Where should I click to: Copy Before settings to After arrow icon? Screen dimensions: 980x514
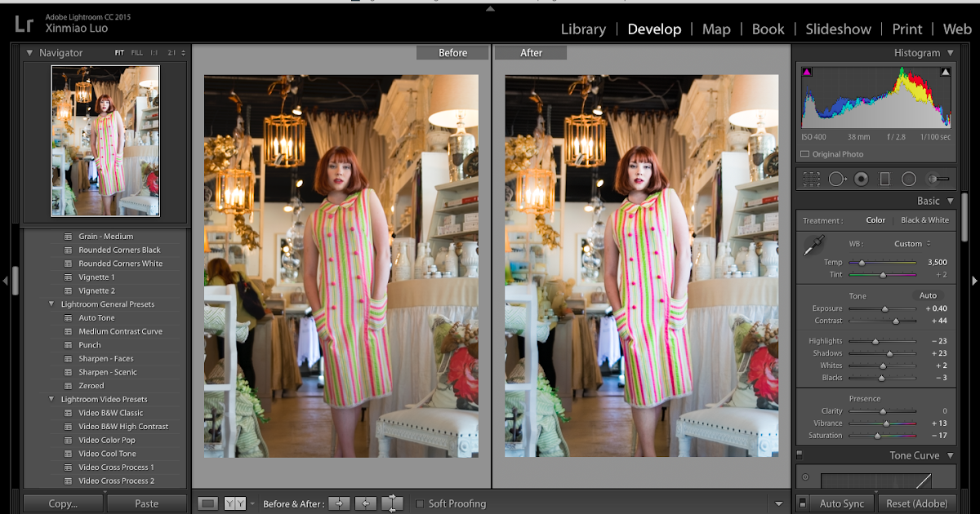point(340,503)
